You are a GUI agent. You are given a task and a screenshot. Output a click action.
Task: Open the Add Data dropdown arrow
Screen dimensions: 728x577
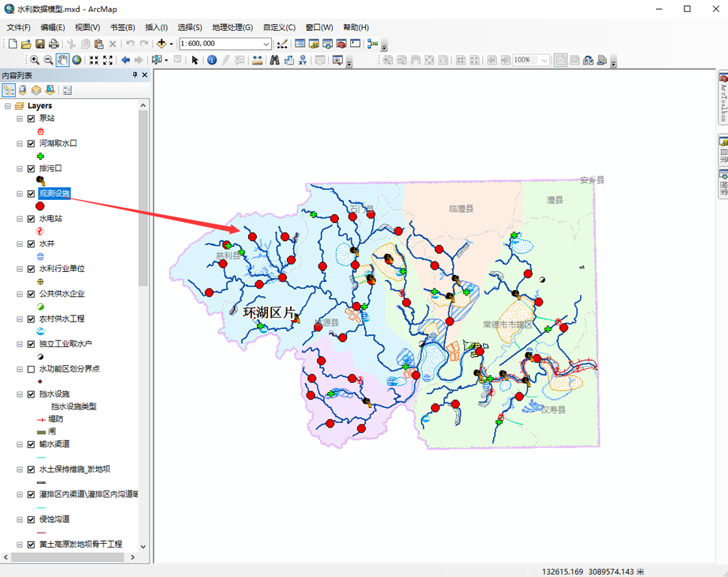(x=171, y=44)
